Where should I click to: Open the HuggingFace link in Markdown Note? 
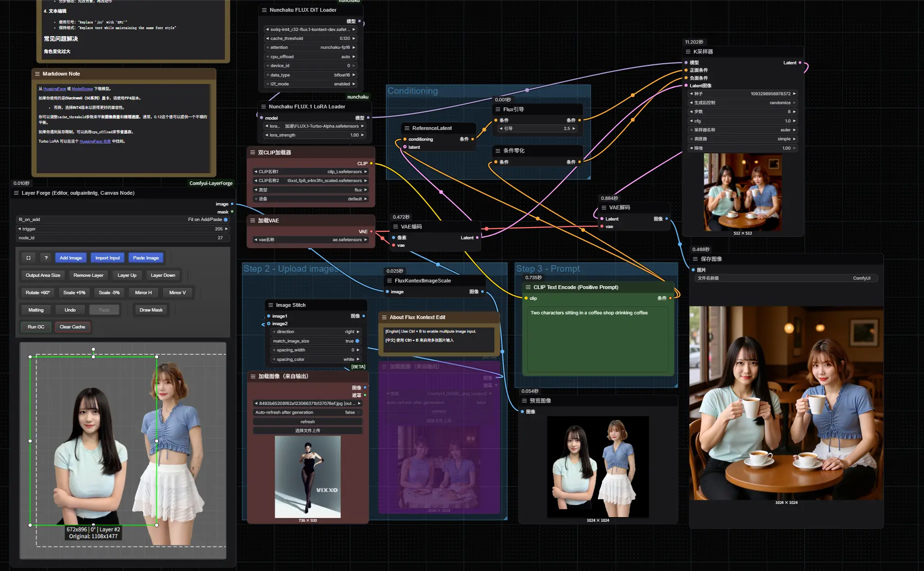[54, 89]
